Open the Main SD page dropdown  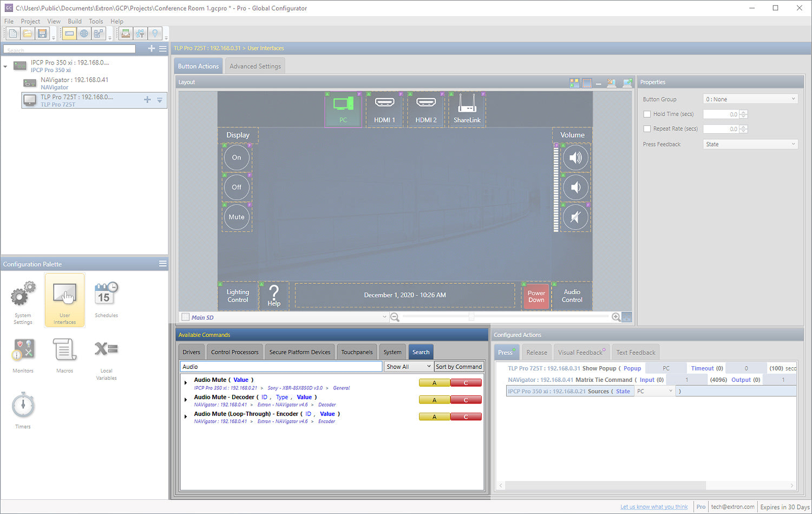[285, 317]
